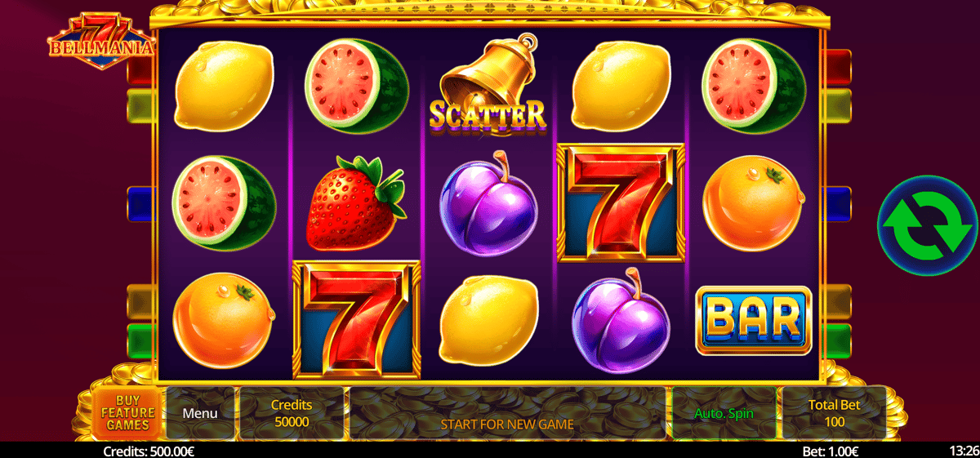
Task: Click the Start For New Game bar
Action: coord(507,424)
